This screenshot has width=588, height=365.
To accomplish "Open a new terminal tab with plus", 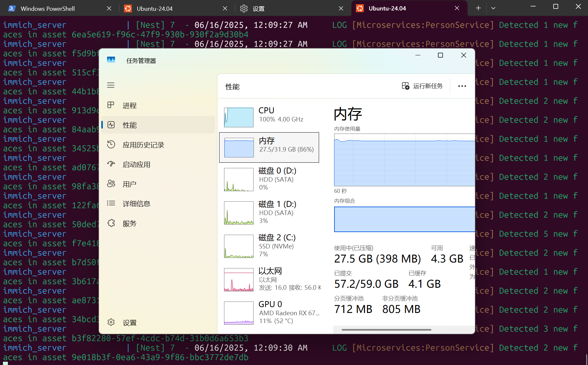I will (x=478, y=8).
